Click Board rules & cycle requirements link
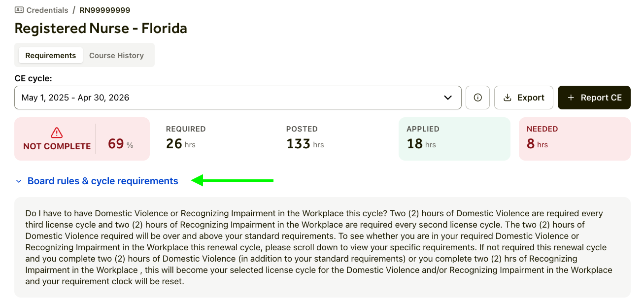Image resolution: width=644 pixels, height=302 pixels. click(102, 181)
